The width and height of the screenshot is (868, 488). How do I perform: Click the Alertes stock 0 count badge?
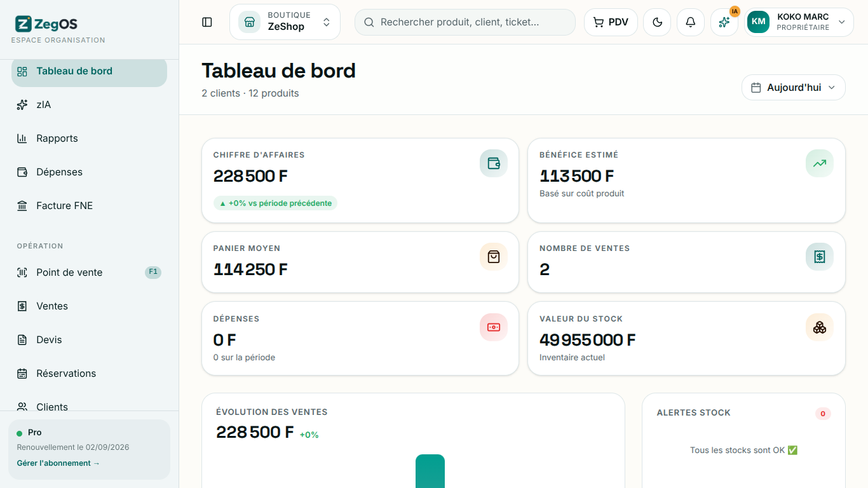click(x=823, y=414)
